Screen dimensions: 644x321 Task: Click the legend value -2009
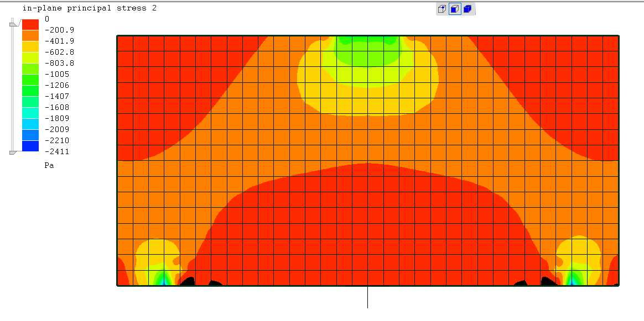click(x=57, y=129)
